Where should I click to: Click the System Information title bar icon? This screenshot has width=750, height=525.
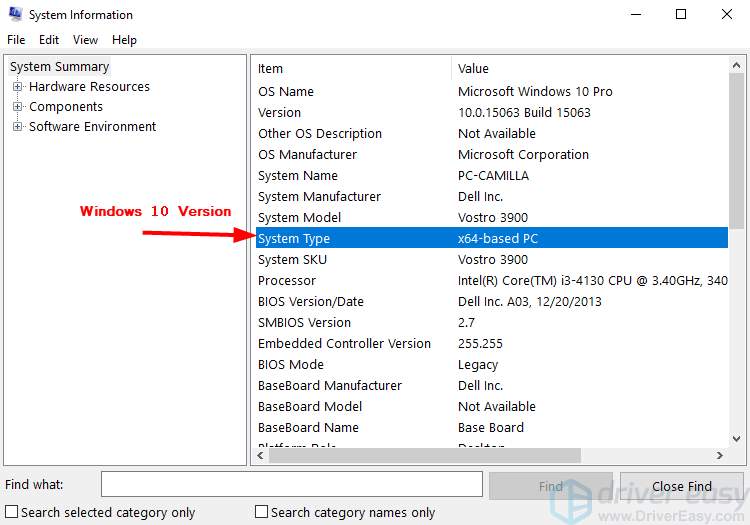point(14,15)
